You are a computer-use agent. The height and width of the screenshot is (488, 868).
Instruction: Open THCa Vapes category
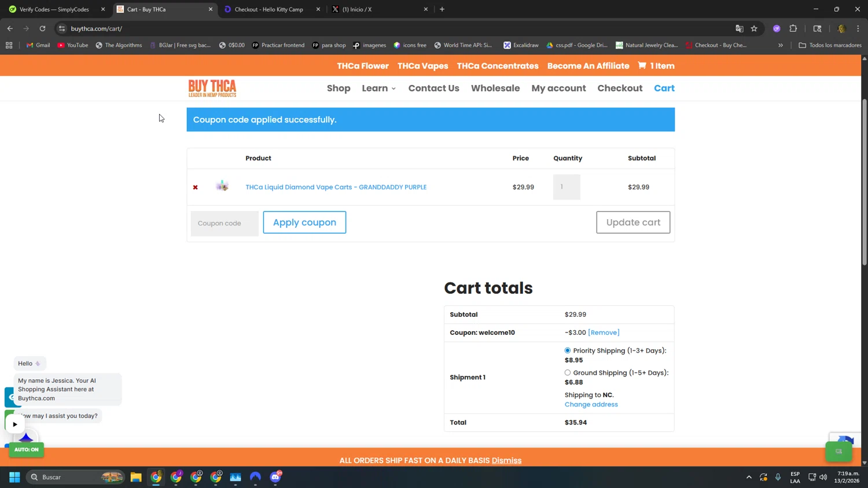(423, 66)
